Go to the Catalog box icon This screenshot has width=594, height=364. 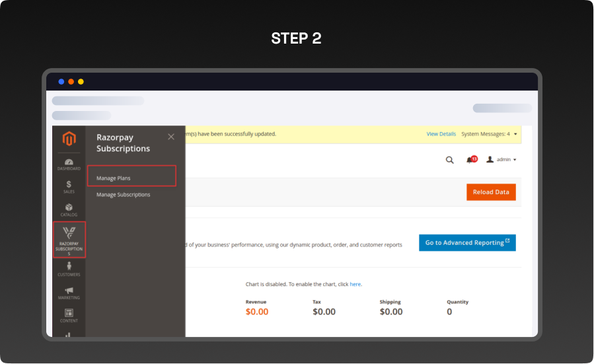coord(69,209)
